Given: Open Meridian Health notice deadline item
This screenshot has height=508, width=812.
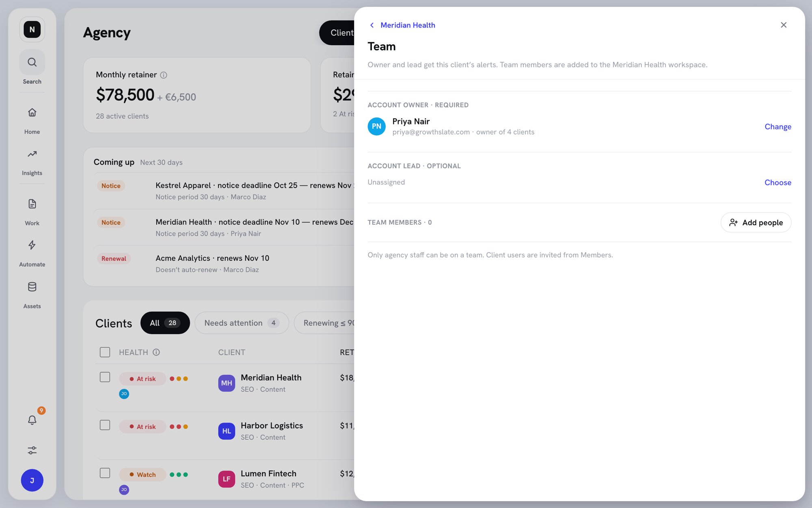Looking at the screenshot, I should (x=224, y=228).
